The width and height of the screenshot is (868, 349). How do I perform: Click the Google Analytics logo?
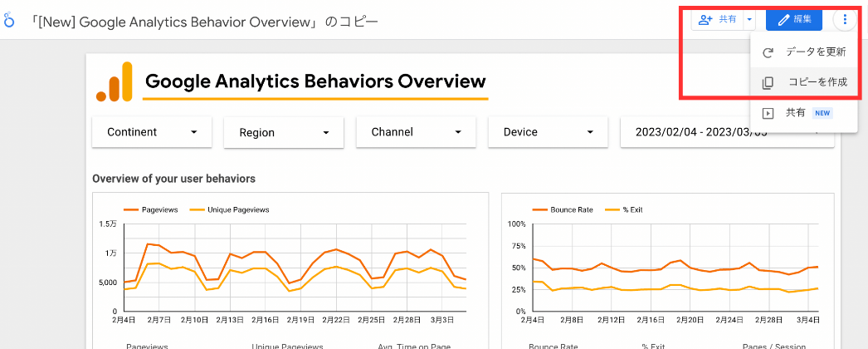click(x=114, y=81)
